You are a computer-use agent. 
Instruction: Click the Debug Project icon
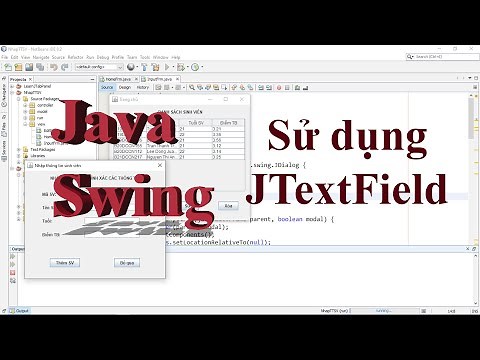pos(180,67)
